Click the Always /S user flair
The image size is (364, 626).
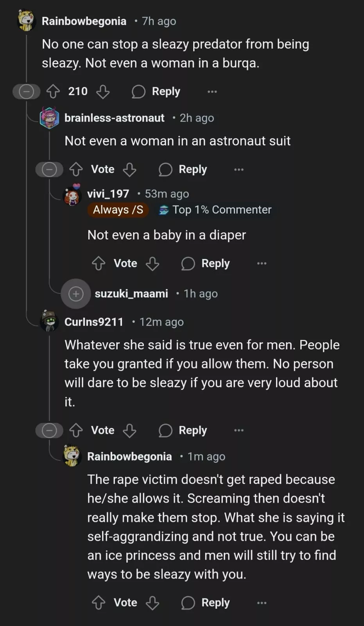click(x=118, y=210)
